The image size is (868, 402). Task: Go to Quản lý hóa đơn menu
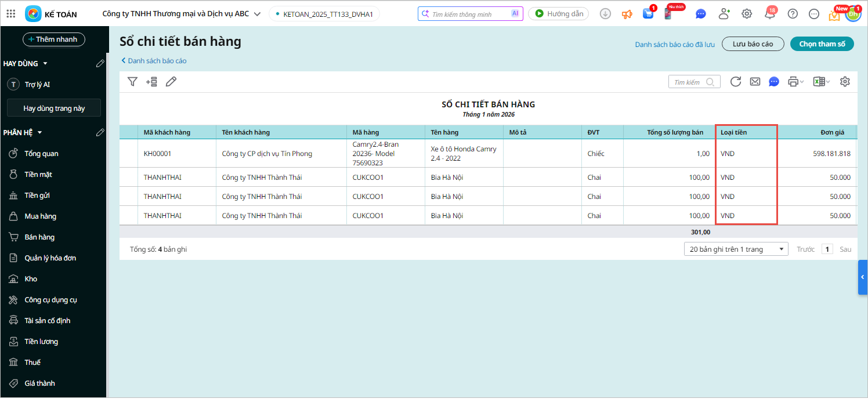tap(50, 258)
